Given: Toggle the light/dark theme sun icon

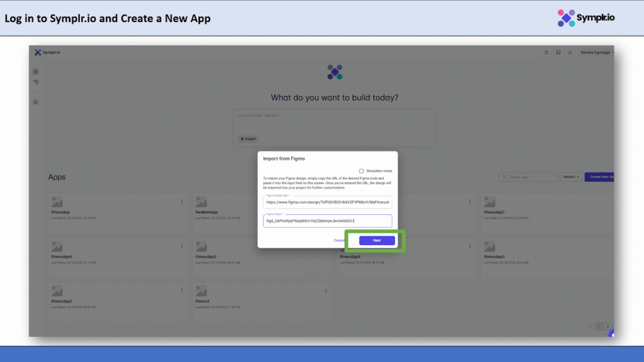Looking at the screenshot, I should [x=570, y=52].
